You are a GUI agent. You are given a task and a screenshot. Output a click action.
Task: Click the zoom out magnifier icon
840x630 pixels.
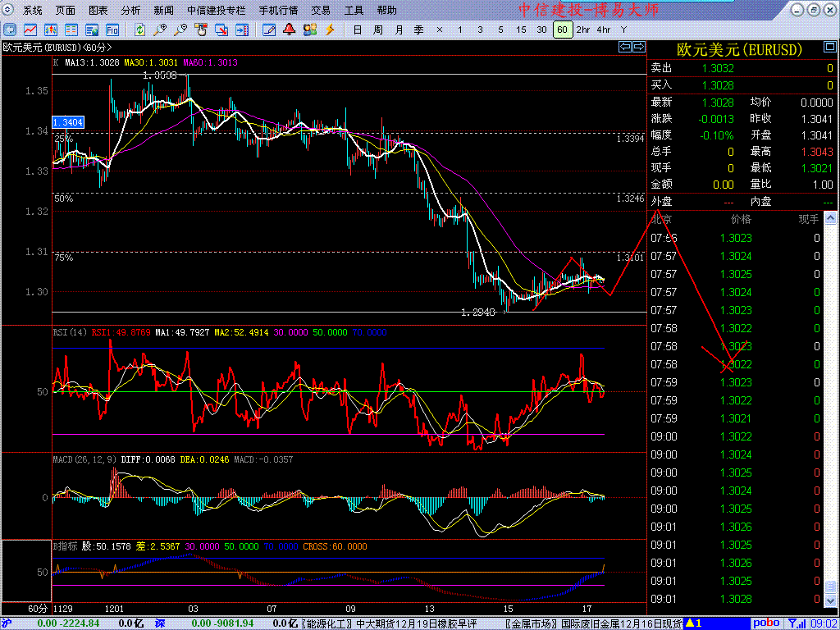pos(180,30)
